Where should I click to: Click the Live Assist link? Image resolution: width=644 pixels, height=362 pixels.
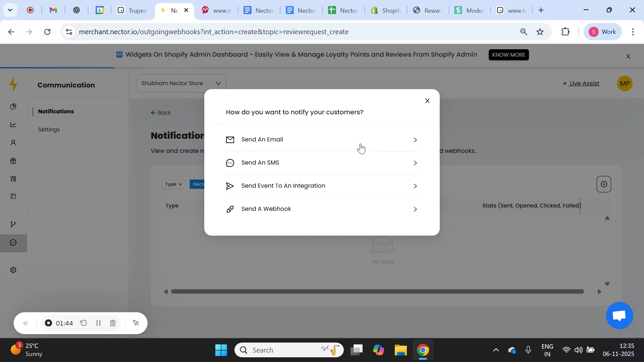(584, 83)
